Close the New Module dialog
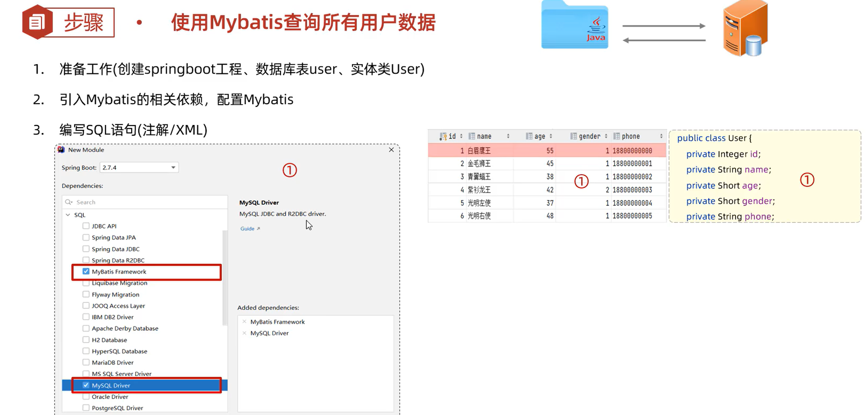 391,150
